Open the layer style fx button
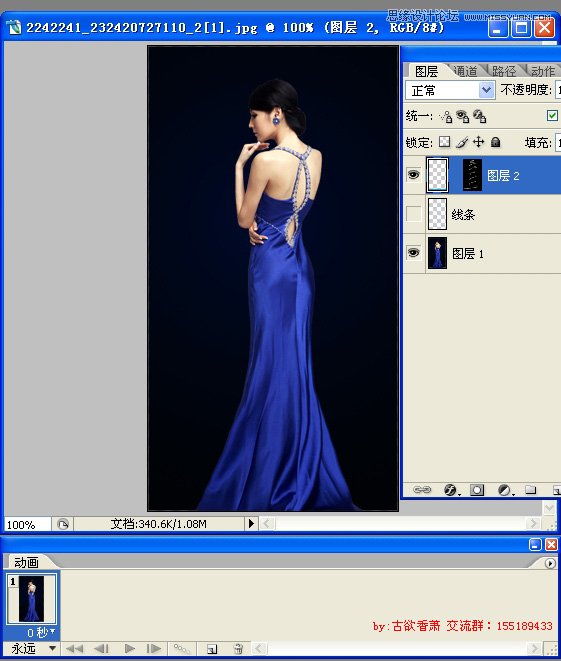The height and width of the screenshot is (661, 561). tap(451, 489)
